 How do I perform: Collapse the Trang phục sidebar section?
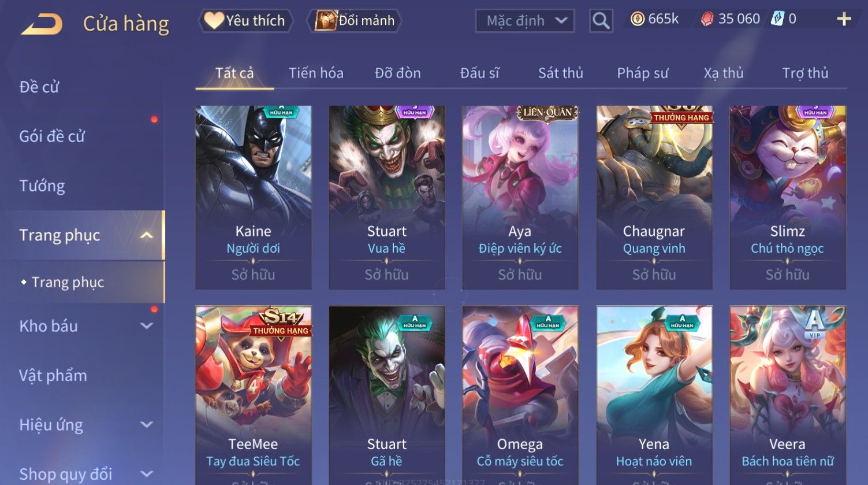(147, 235)
